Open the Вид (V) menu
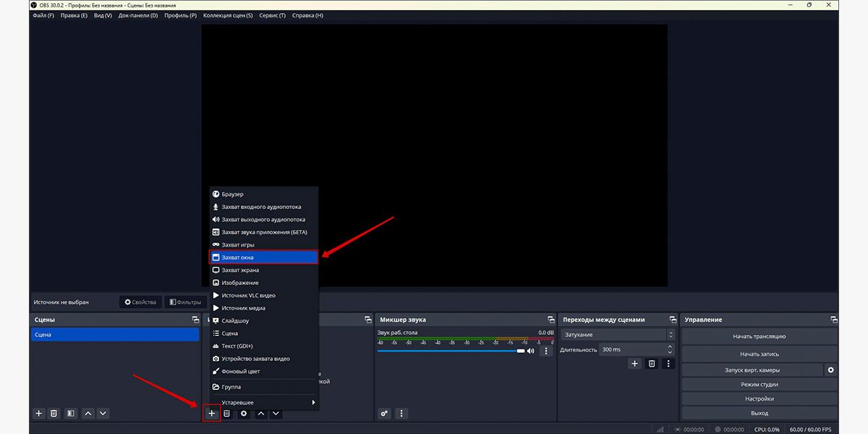Screen dimensions: 868x434 point(103,15)
